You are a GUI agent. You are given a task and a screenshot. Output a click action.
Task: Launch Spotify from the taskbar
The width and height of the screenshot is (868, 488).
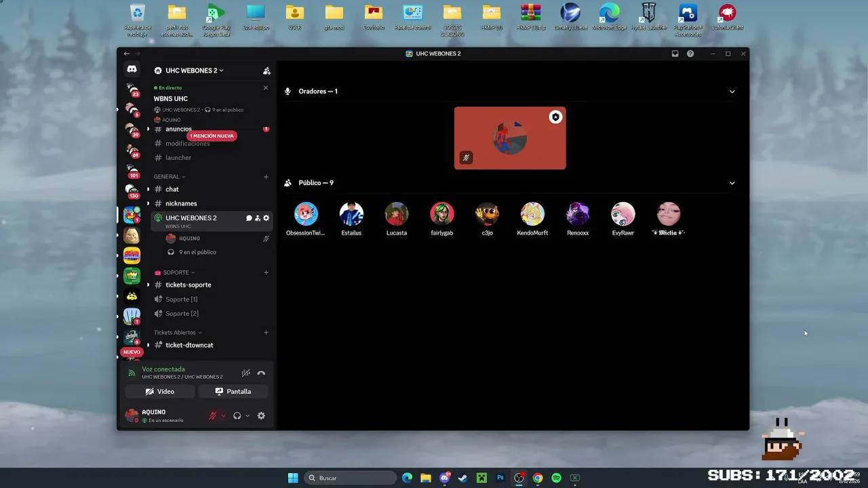[556, 478]
